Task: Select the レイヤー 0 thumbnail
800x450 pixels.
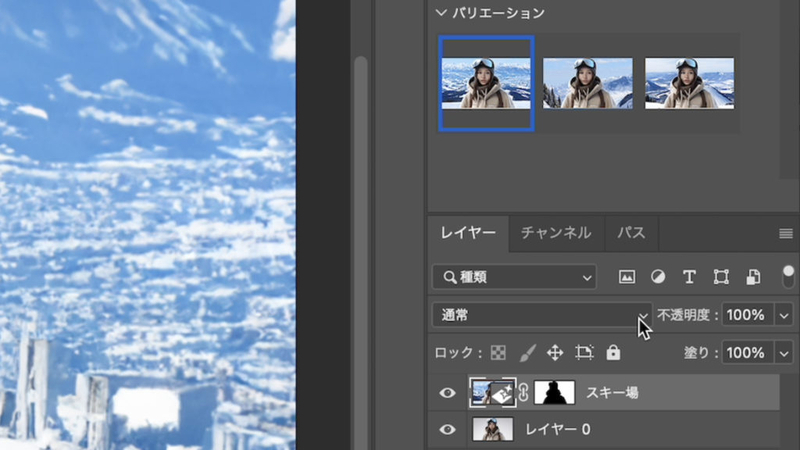Action: (x=493, y=429)
